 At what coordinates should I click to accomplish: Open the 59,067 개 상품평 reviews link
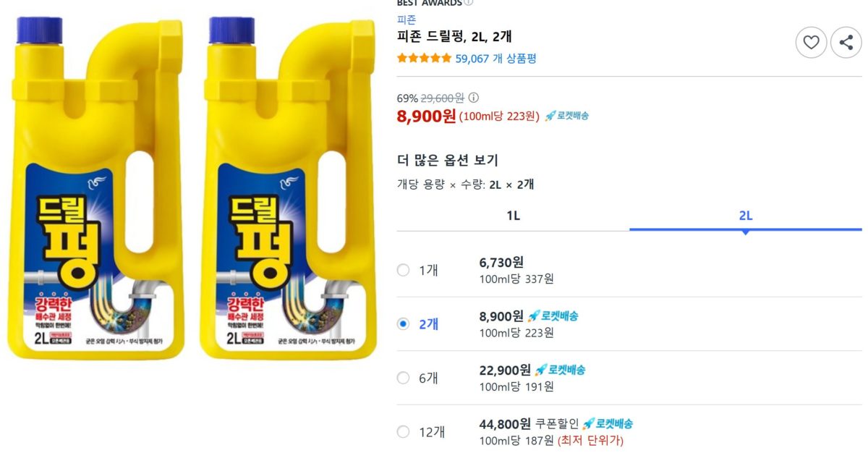coord(495,59)
